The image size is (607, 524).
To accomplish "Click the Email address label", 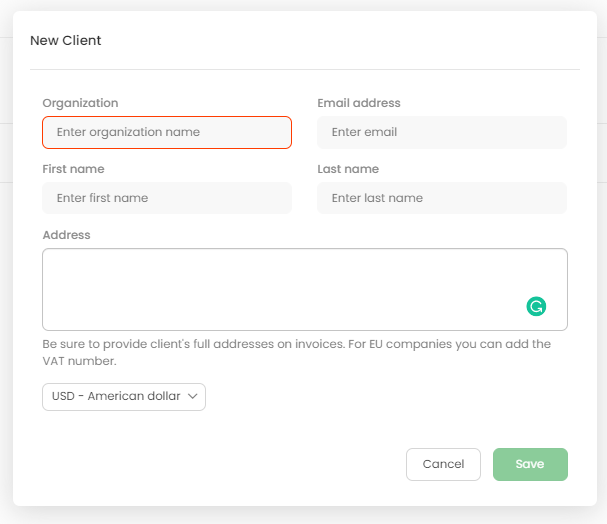I will click(x=359, y=103).
